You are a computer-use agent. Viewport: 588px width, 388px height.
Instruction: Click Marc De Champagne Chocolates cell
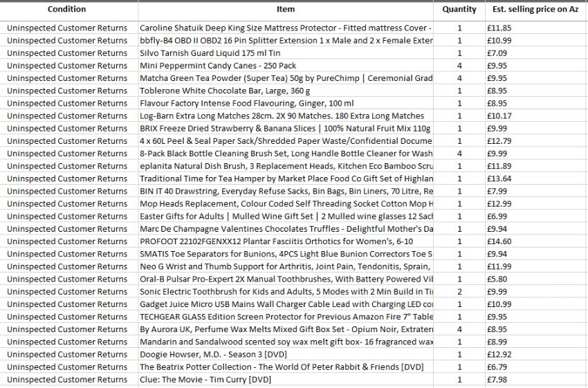point(286,229)
